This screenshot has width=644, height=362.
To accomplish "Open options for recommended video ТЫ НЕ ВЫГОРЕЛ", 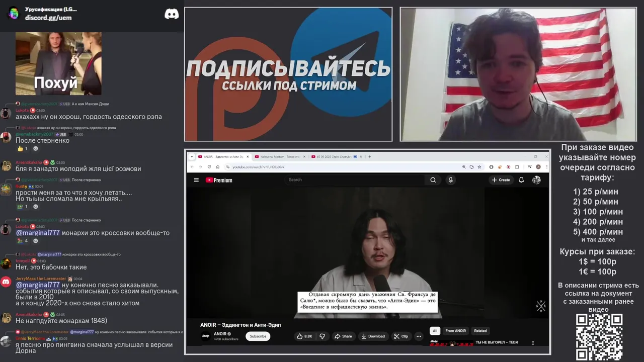I will pos(533,343).
